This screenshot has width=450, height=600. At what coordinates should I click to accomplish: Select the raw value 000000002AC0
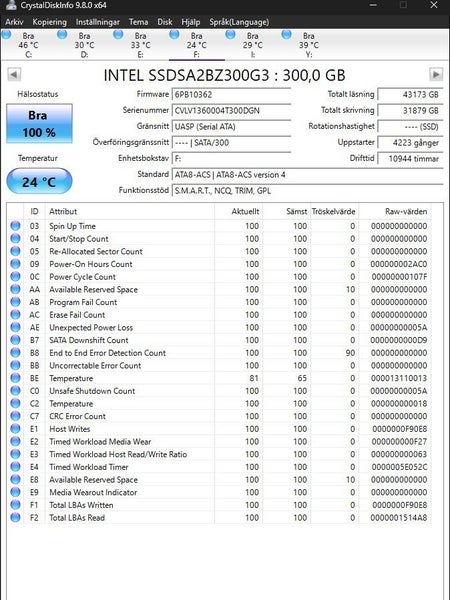click(x=399, y=264)
